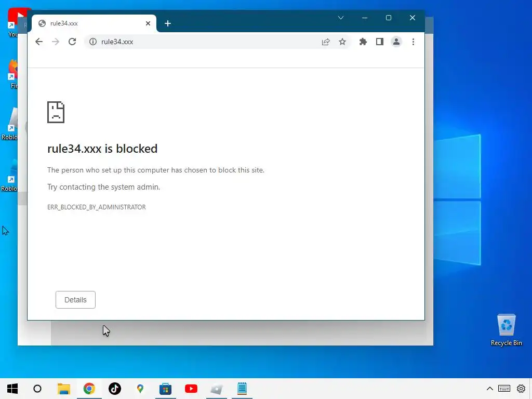The height and width of the screenshot is (399, 532).
Task: Expand the tab search chevron
Action: (341, 18)
